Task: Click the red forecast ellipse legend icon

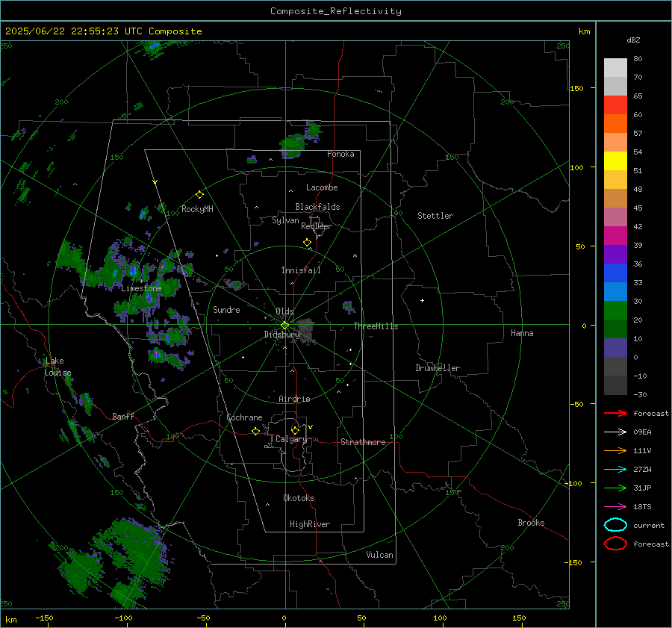Action: (615, 544)
